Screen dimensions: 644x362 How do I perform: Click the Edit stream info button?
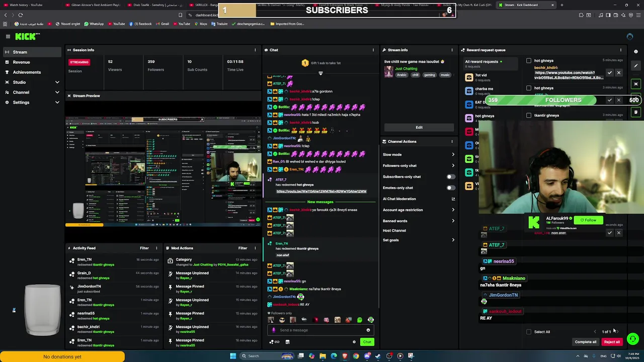[x=419, y=127]
